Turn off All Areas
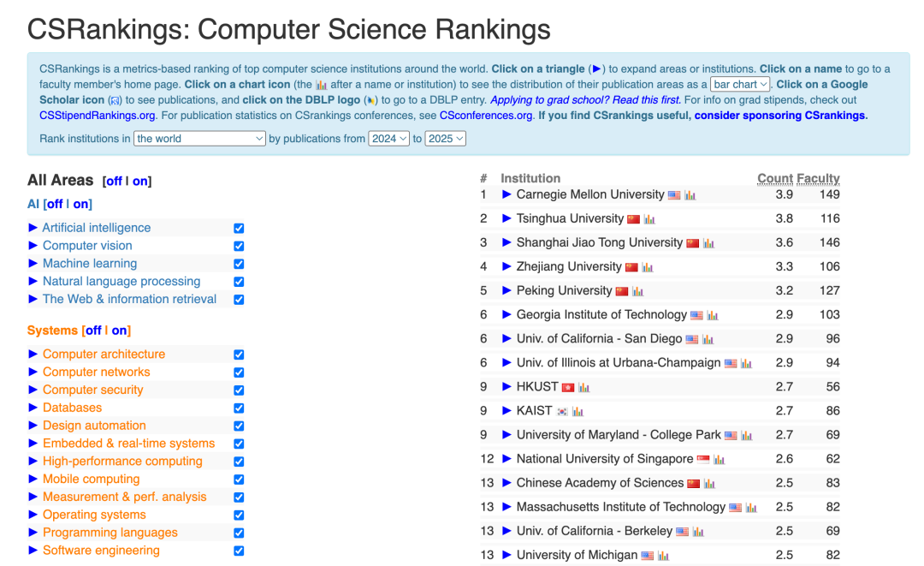 (115, 181)
